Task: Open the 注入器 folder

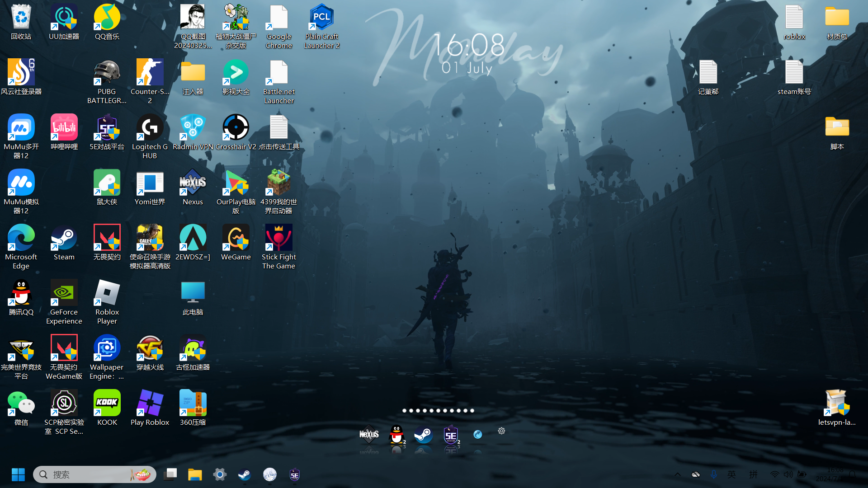Action: [193, 77]
